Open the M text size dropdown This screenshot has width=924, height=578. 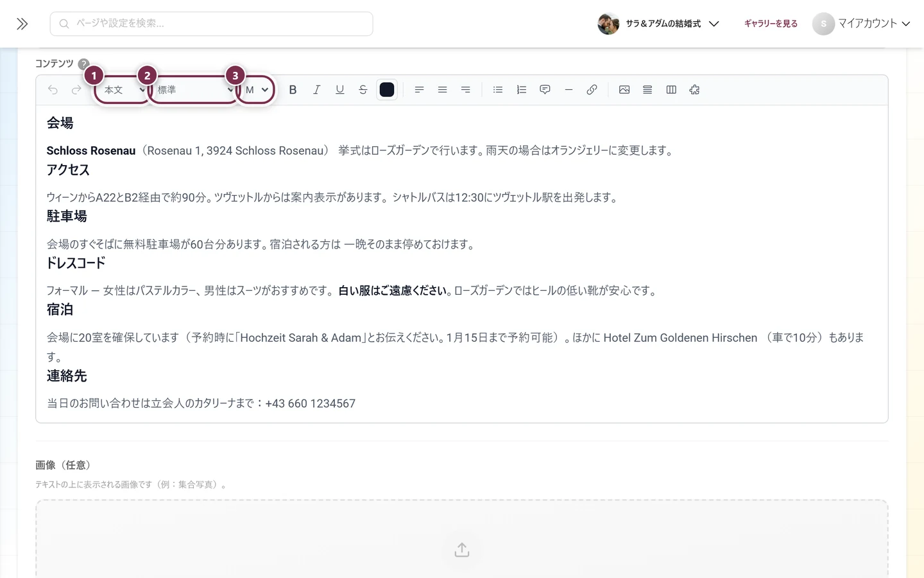click(257, 90)
